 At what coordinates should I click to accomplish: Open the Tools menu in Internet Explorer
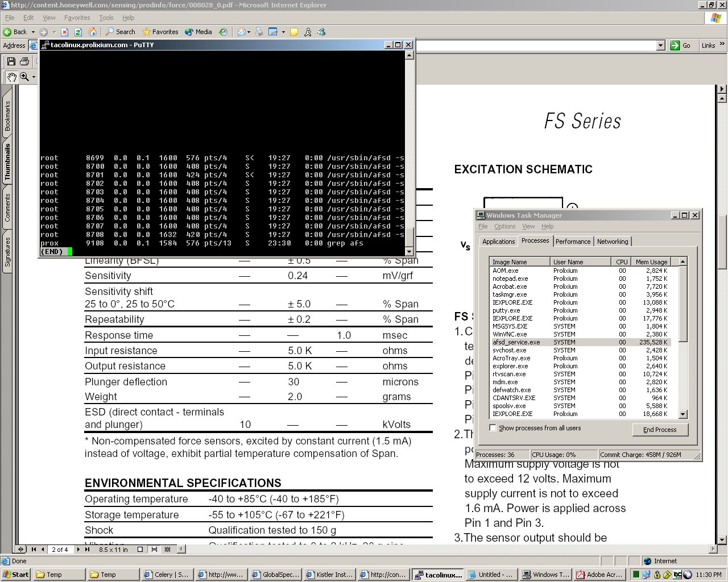pyautogui.click(x=106, y=18)
